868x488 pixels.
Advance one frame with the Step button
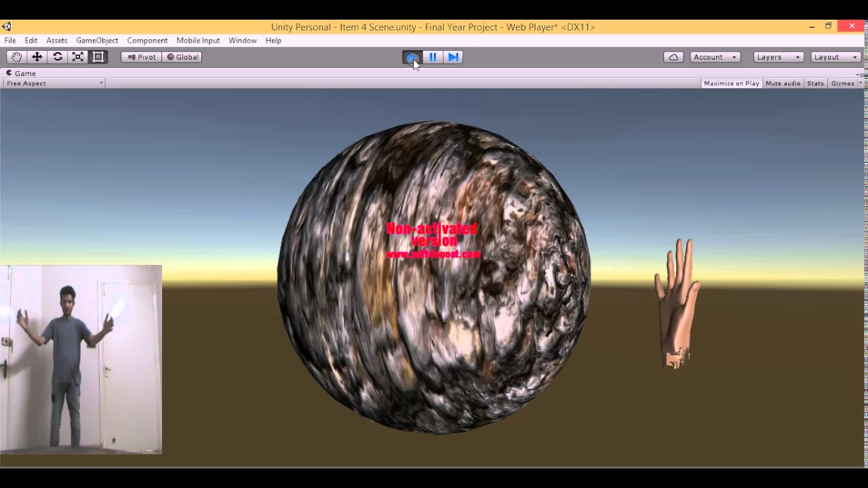pyautogui.click(x=453, y=57)
